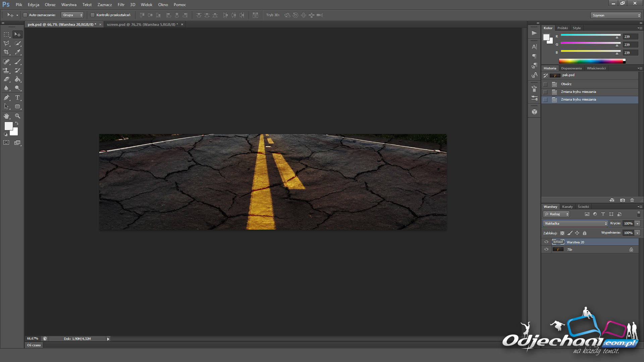Reset default foreground and background colors
This screenshot has height=362, width=644.
6,134
